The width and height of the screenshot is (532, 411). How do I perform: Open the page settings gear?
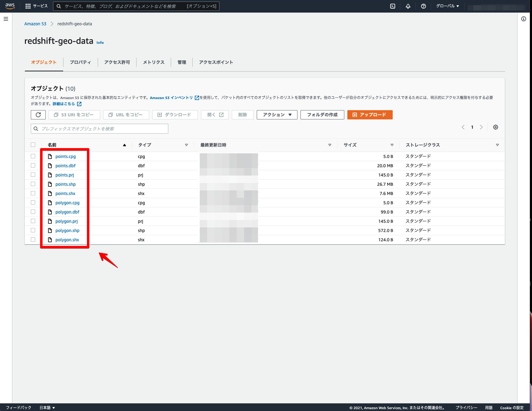[495, 127]
